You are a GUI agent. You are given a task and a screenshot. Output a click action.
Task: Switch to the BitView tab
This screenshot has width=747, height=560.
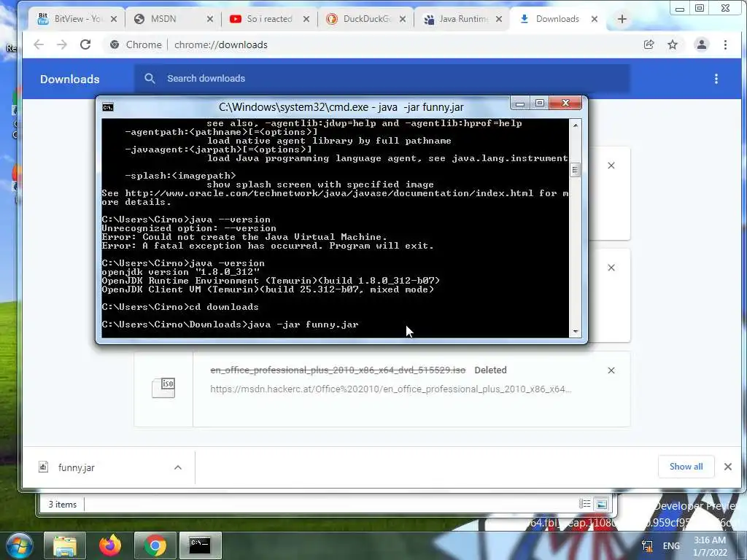click(x=76, y=19)
